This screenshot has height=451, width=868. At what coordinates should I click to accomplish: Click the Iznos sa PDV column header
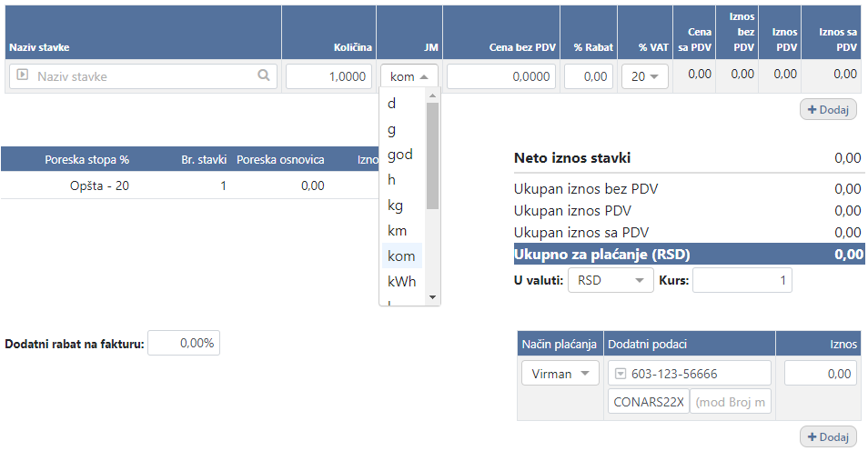point(832,33)
